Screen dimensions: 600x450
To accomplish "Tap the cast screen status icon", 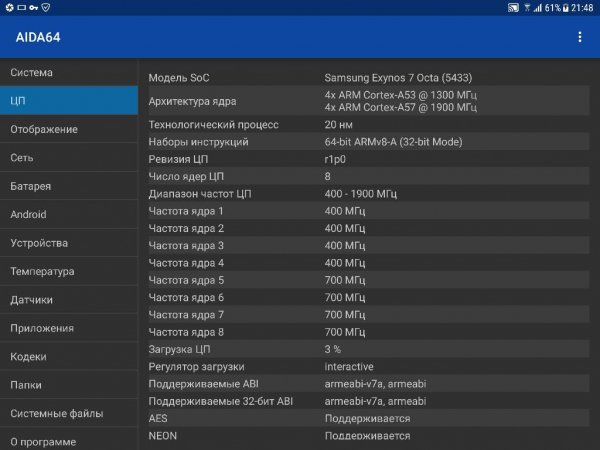I will (x=513, y=8).
